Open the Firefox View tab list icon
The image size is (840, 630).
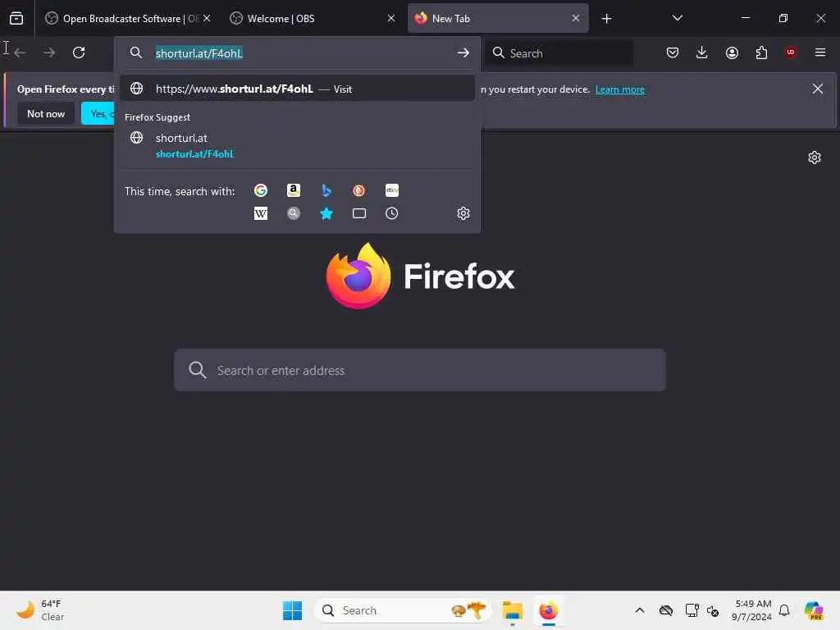16,18
